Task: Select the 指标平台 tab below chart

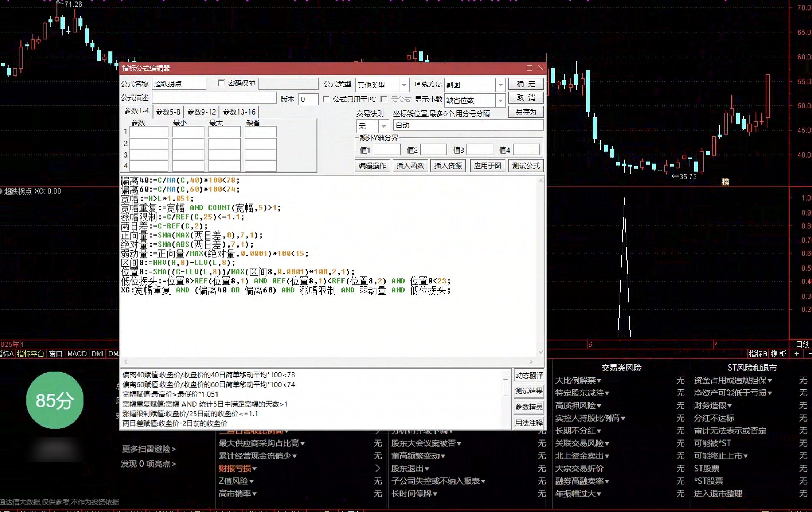Action: (31, 354)
